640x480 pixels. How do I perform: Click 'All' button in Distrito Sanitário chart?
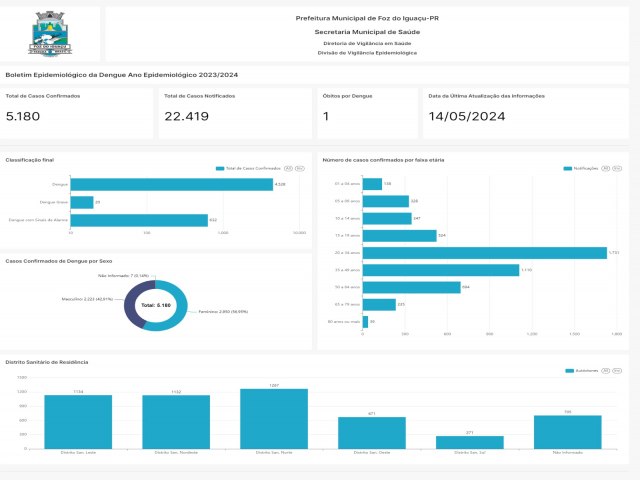pos(606,371)
